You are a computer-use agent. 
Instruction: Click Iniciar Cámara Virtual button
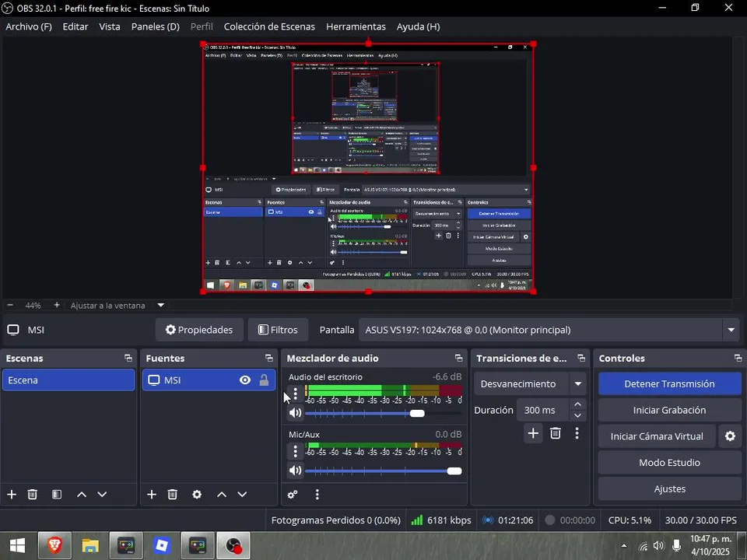click(657, 436)
